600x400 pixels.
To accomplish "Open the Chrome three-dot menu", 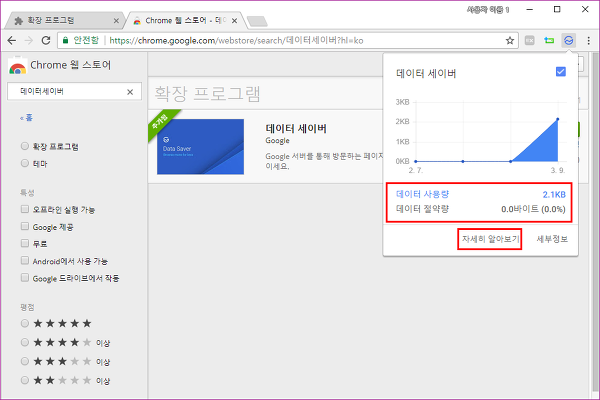I will [589, 40].
